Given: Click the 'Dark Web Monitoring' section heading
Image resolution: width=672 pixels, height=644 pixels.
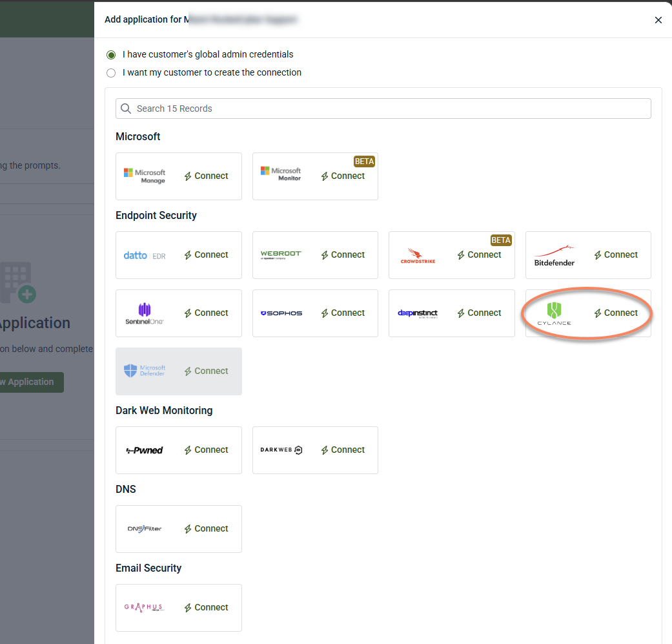Looking at the screenshot, I should coord(164,411).
